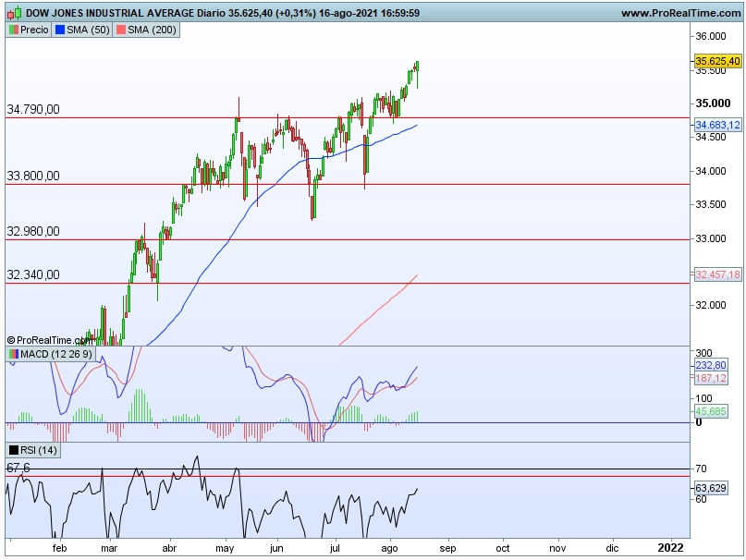Click the 300 MACD axis label
The image size is (746, 560).
point(703,353)
